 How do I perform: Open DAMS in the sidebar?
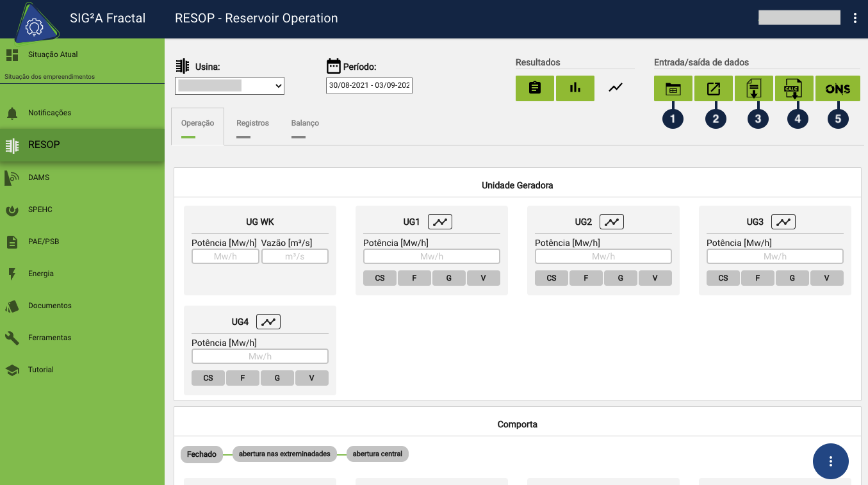[x=38, y=177]
